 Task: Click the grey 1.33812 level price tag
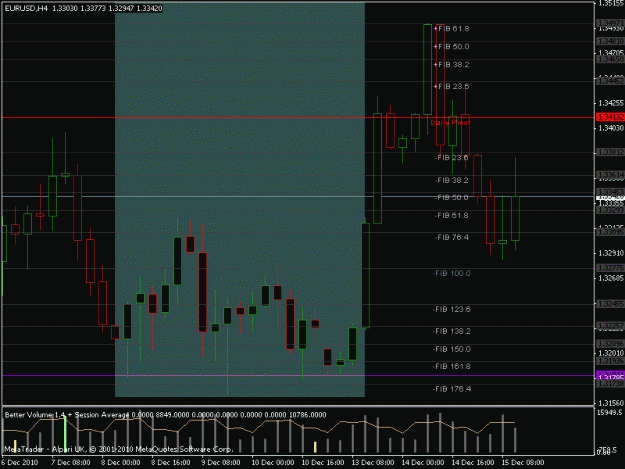pyautogui.click(x=610, y=153)
